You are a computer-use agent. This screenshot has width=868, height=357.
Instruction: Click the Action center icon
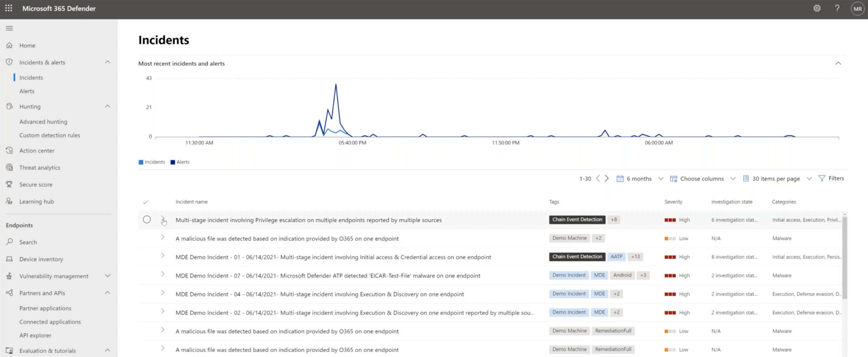click(x=9, y=150)
